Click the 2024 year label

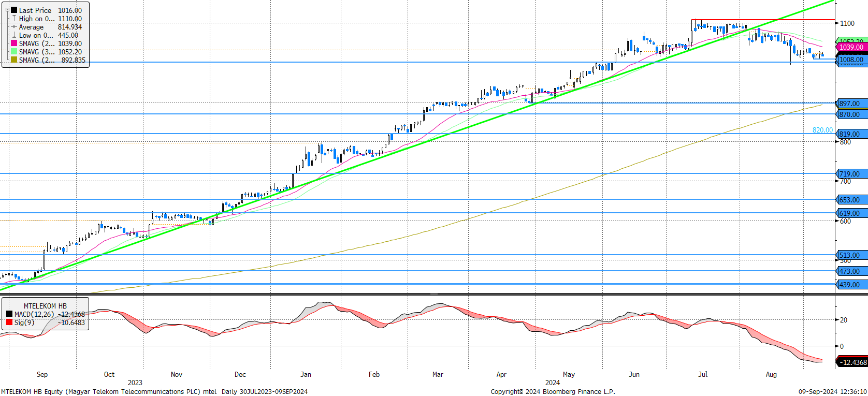[x=553, y=383]
